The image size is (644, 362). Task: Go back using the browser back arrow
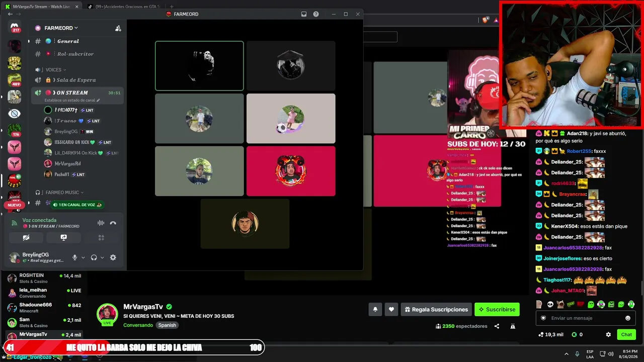coord(10,14)
